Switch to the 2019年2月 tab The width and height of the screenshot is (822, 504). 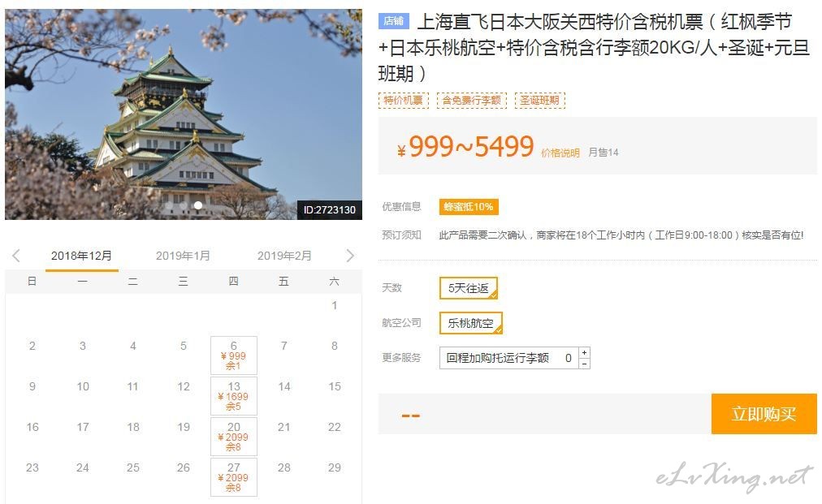coord(284,256)
